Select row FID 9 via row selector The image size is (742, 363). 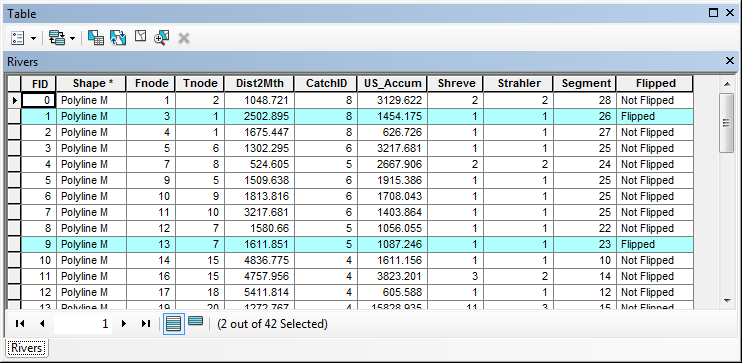coord(14,244)
